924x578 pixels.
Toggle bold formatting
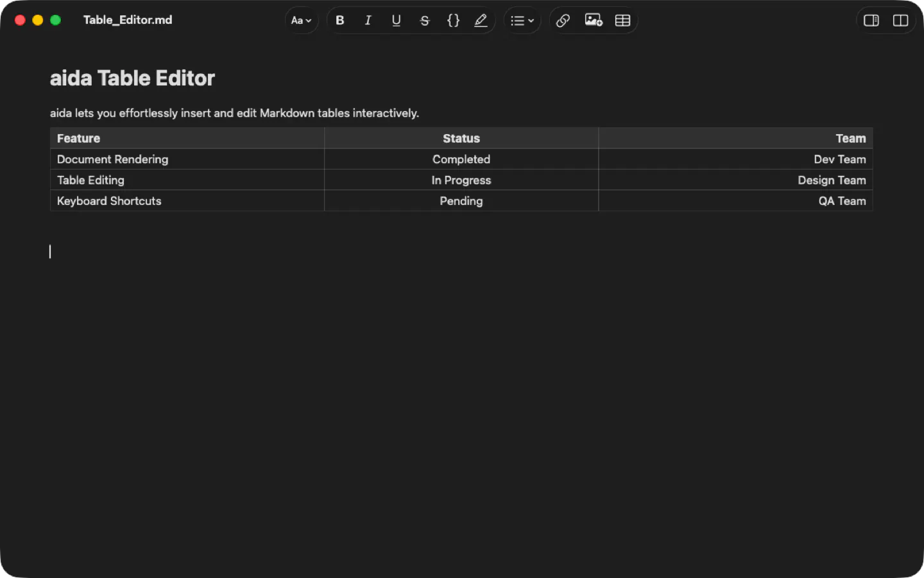(x=340, y=21)
